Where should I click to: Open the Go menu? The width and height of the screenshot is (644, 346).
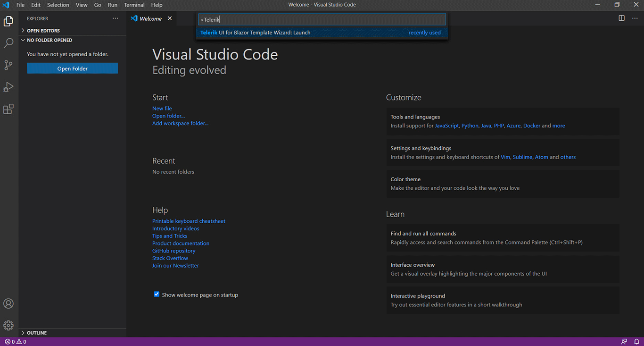click(x=98, y=5)
